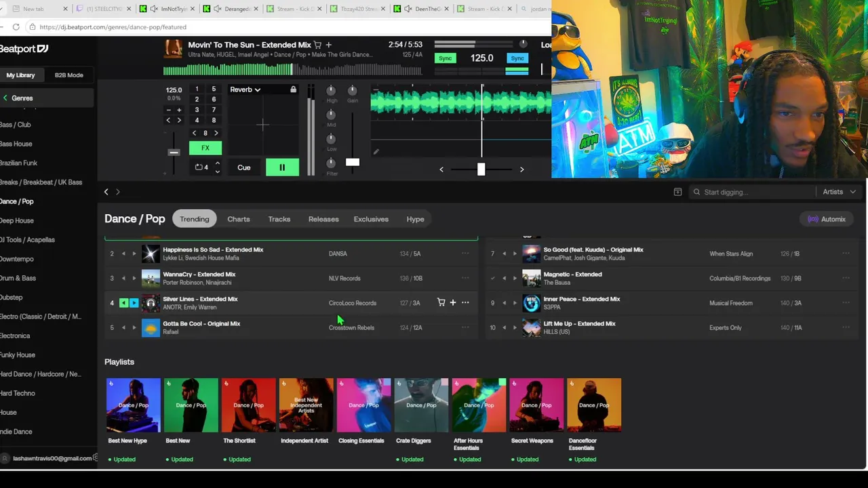Click the Cue button
Image resolution: width=868 pixels, height=488 pixels.
(x=244, y=167)
